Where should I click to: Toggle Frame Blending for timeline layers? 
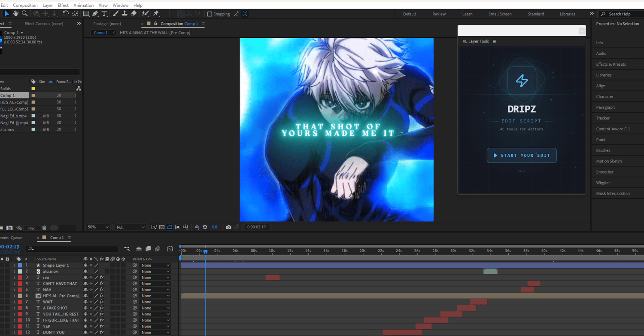(x=148, y=249)
